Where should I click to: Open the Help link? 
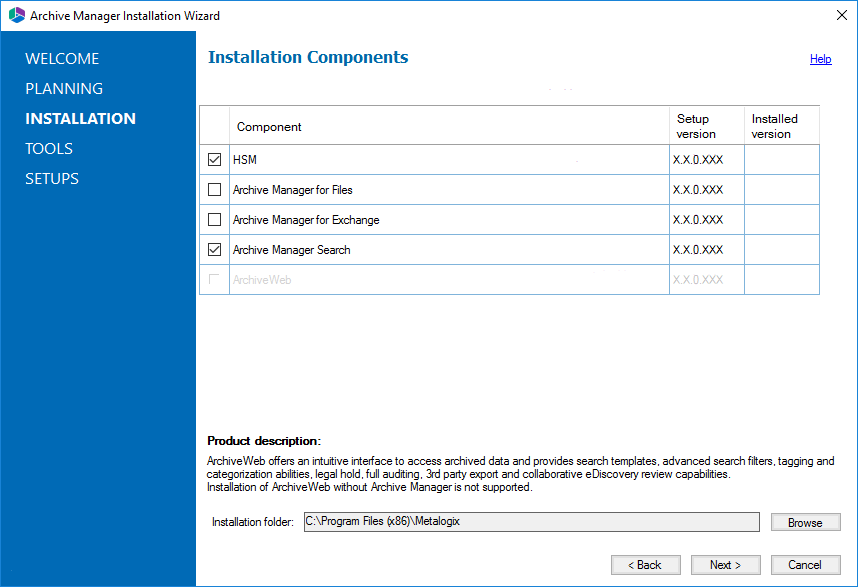tap(820, 59)
